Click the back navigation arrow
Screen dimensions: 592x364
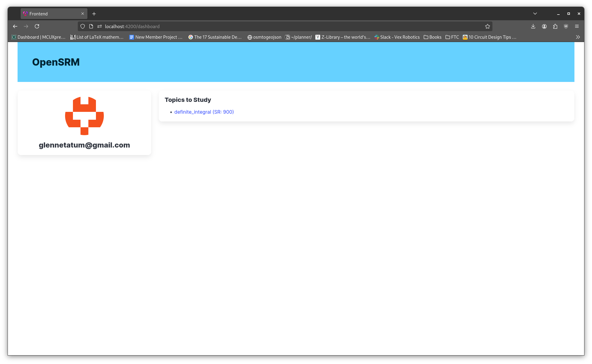15,26
